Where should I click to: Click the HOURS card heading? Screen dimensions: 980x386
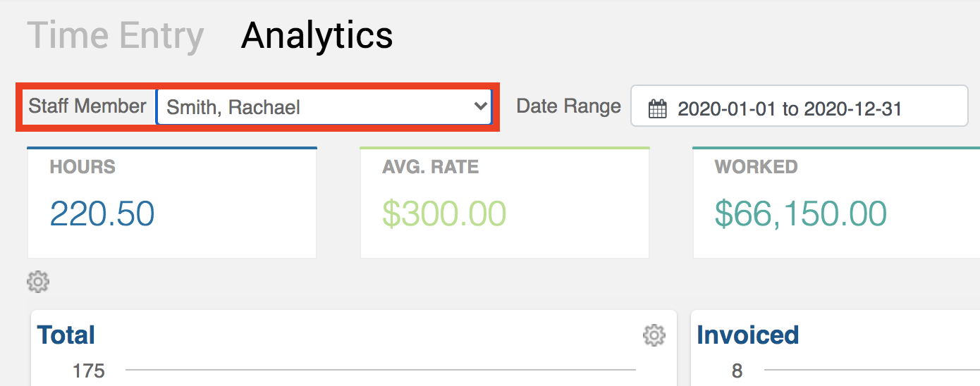82,167
